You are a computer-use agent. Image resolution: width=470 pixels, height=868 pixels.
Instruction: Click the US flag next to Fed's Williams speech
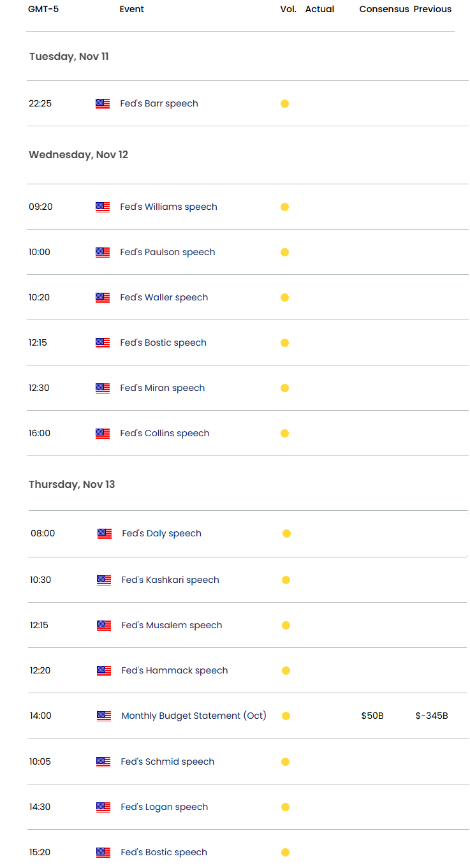tap(103, 207)
